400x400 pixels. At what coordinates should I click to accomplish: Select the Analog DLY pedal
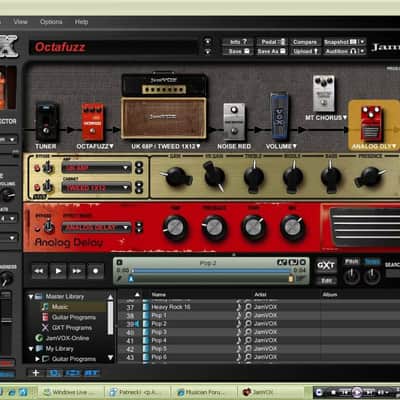[x=371, y=124]
